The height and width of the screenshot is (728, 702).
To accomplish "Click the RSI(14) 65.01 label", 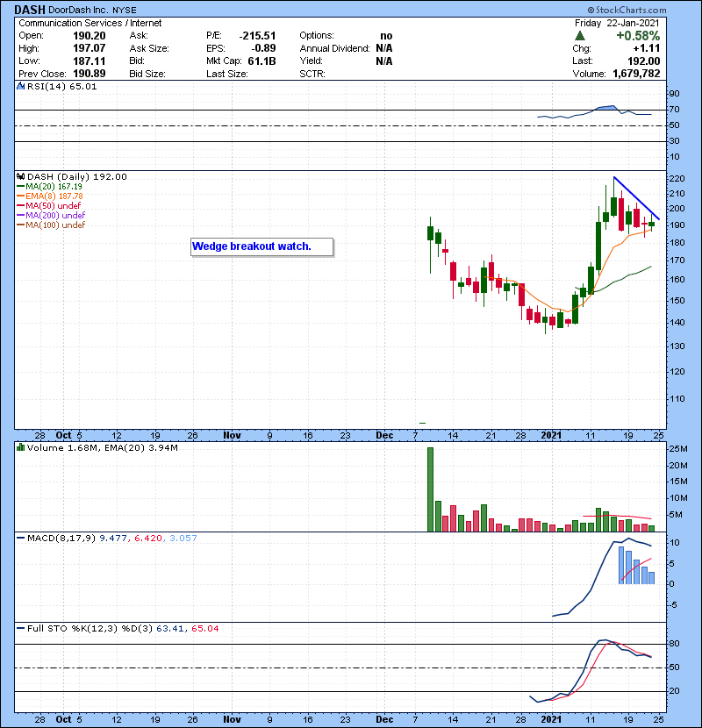I will point(61,86).
